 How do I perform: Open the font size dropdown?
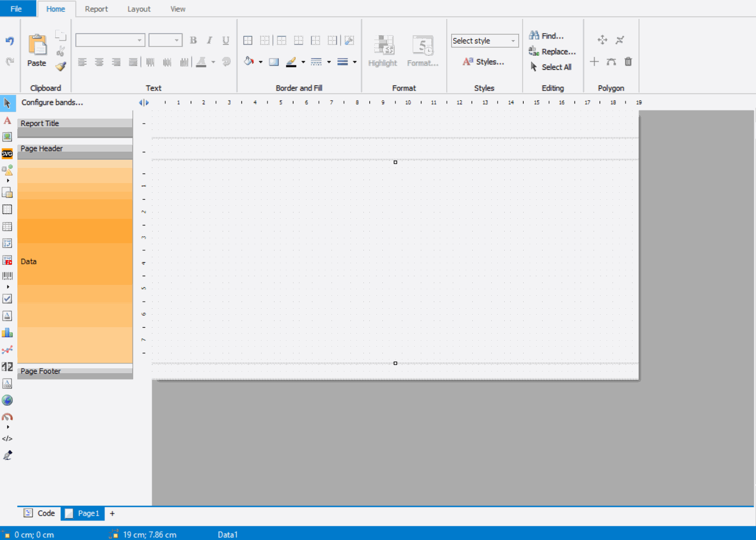point(177,41)
